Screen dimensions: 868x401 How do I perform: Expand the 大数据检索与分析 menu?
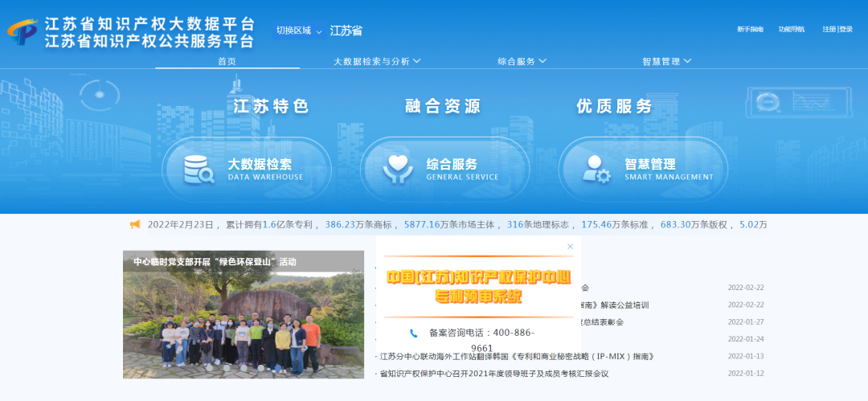(377, 61)
